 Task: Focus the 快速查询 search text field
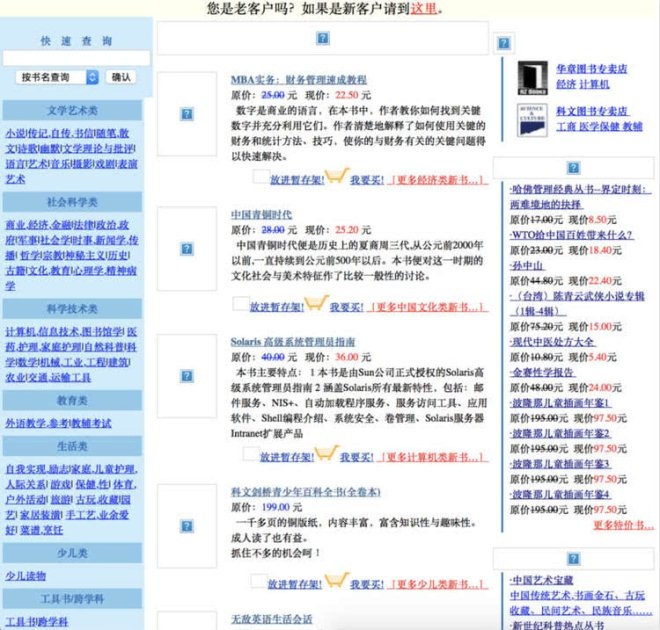76,59
